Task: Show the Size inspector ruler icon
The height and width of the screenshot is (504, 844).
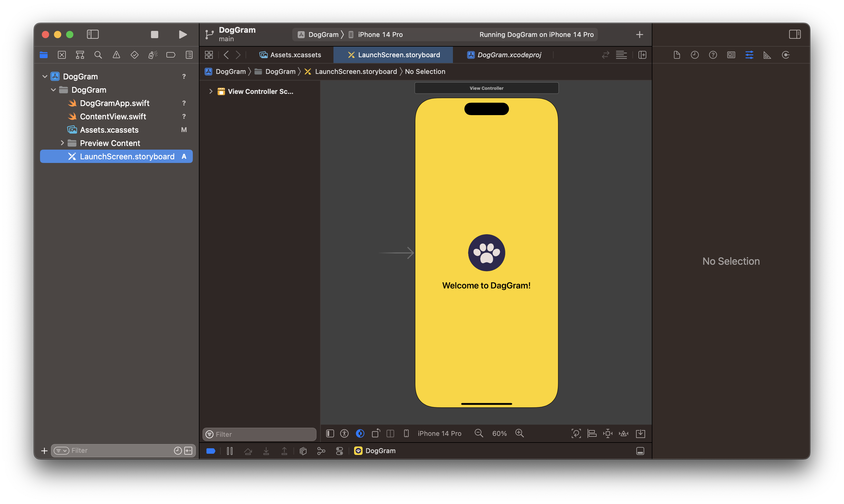Action: click(x=767, y=55)
